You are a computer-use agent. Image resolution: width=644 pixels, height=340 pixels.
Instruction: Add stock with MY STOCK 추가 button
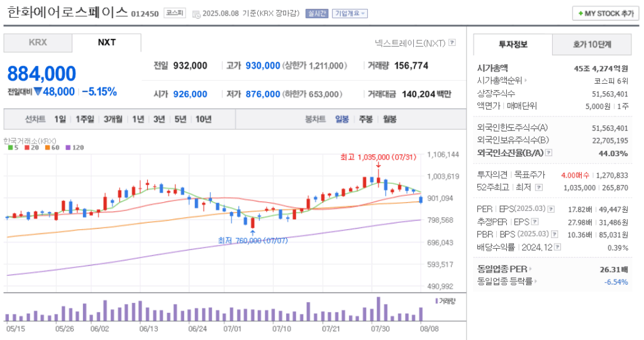[x=606, y=14]
